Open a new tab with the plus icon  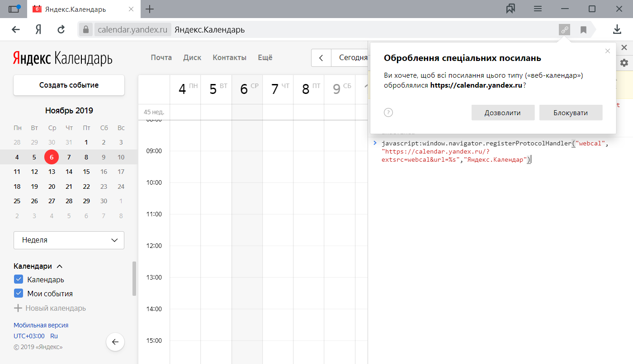[150, 9]
